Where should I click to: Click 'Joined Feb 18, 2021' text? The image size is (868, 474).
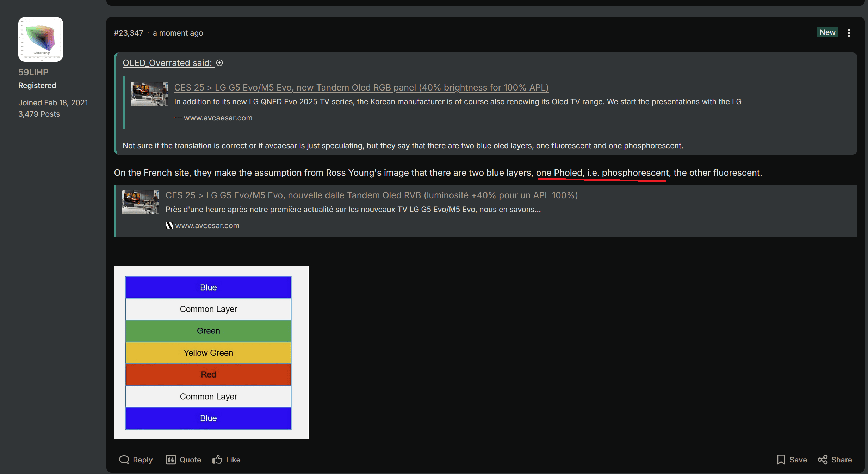(x=53, y=102)
